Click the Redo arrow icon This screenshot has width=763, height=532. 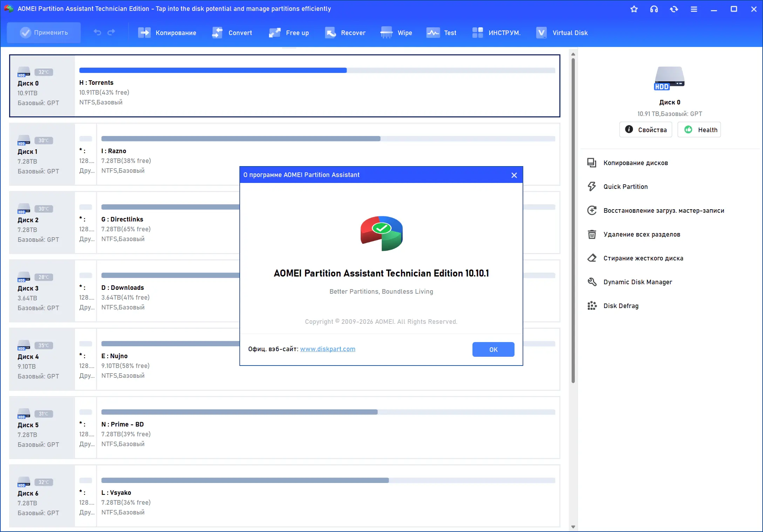111,33
